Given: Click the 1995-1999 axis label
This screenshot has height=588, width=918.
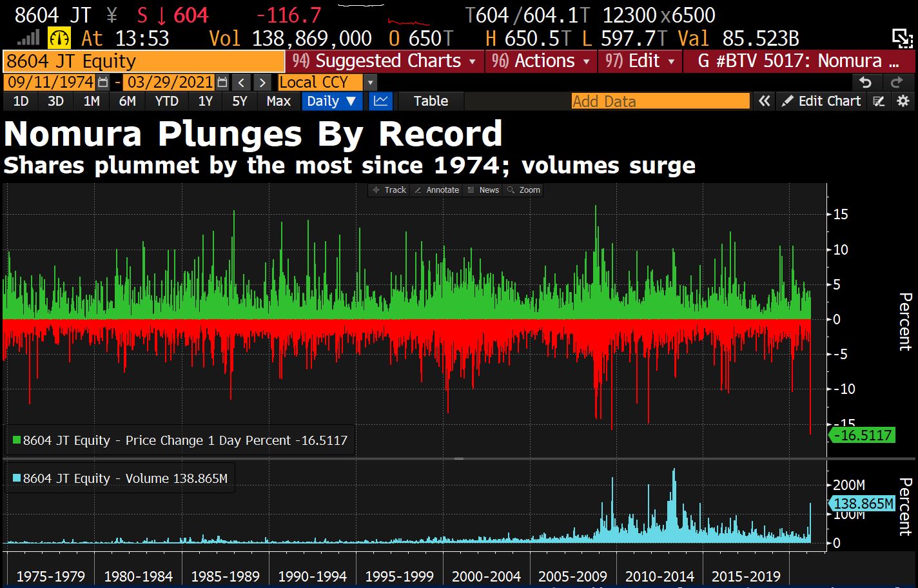Looking at the screenshot, I should tap(399, 576).
